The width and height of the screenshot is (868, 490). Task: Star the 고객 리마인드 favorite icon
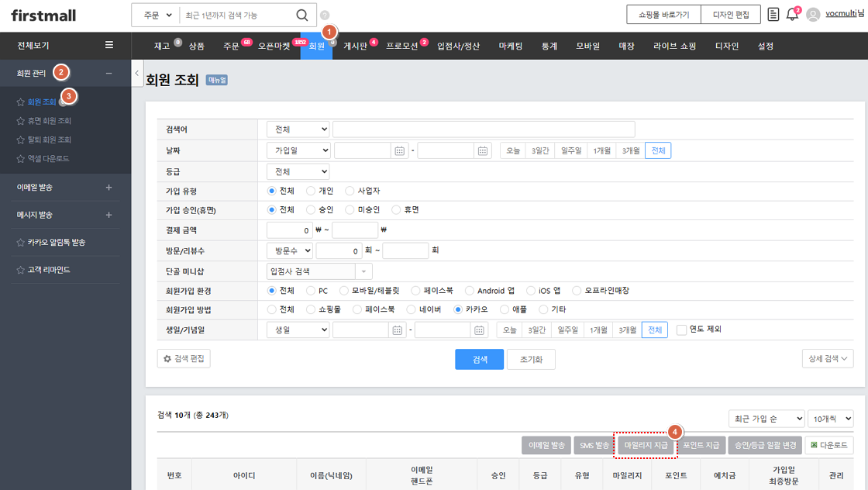[x=20, y=270]
